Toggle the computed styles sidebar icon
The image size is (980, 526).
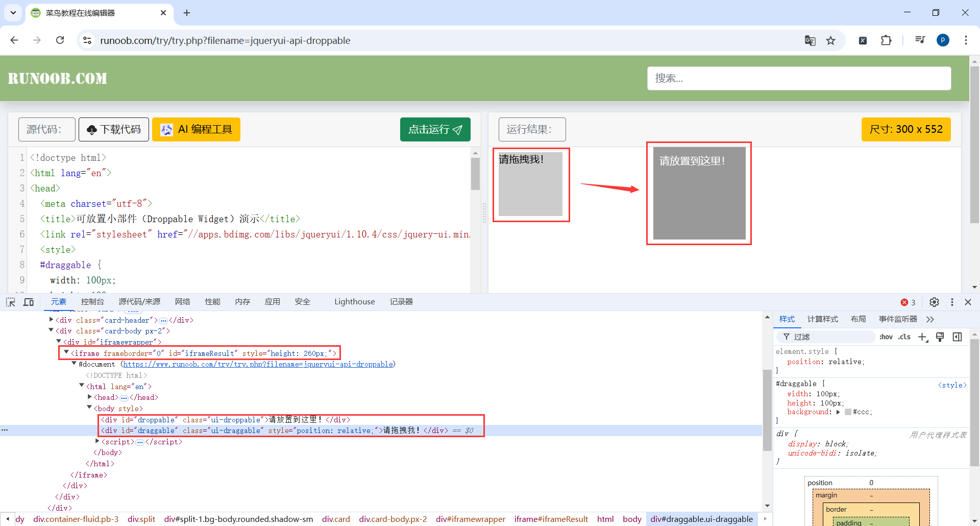(x=958, y=337)
